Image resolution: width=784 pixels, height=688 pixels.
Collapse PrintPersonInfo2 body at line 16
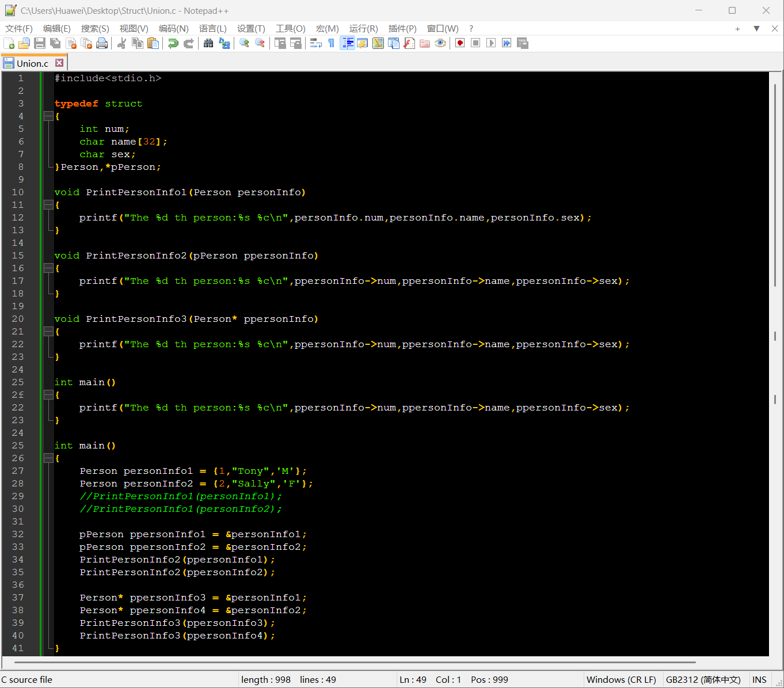coord(48,268)
